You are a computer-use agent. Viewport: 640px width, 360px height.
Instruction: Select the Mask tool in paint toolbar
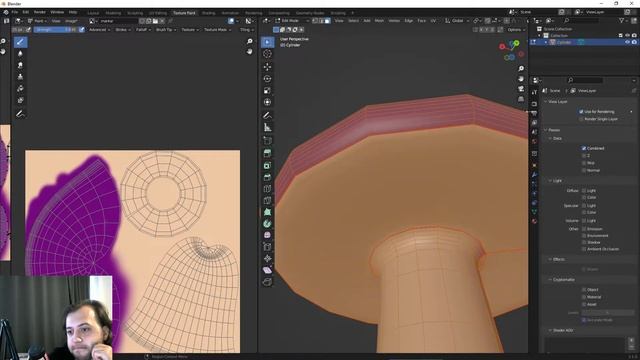(20, 100)
